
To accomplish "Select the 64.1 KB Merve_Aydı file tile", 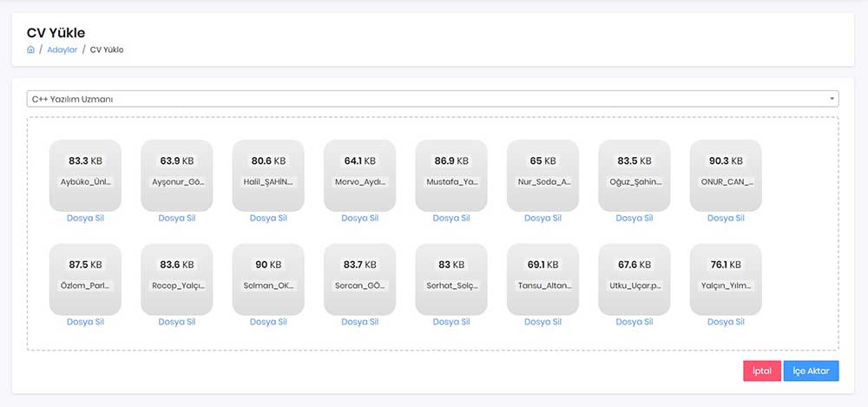I will pos(360,175).
